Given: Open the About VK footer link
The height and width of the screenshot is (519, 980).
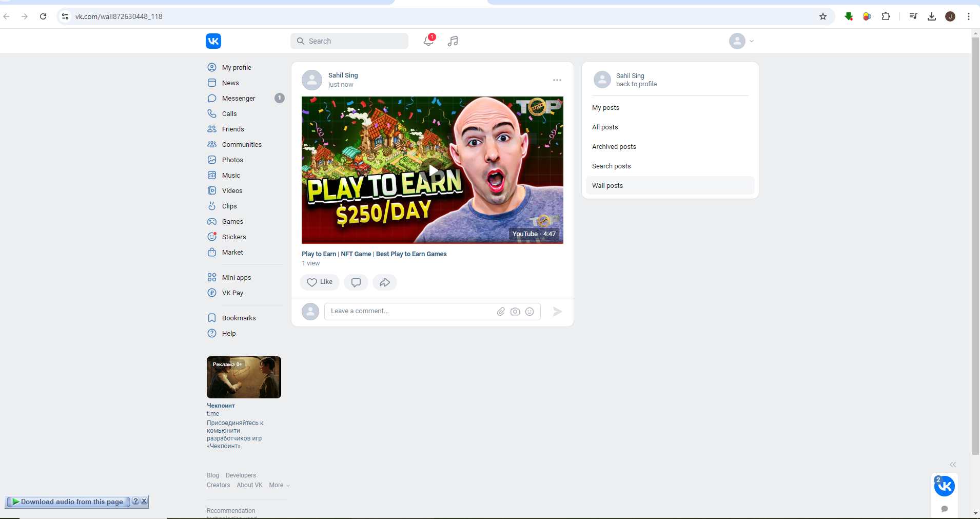Looking at the screenshot, I should tap(249, 485).
